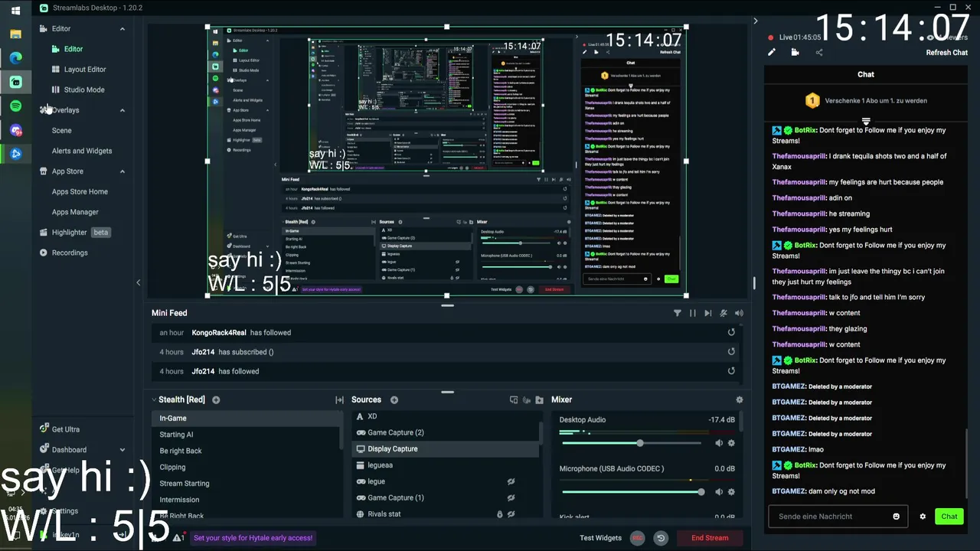Select the Display Capture source
Image resolution: width=980 pixels, height=551 pixels.
tap(446, 449)
